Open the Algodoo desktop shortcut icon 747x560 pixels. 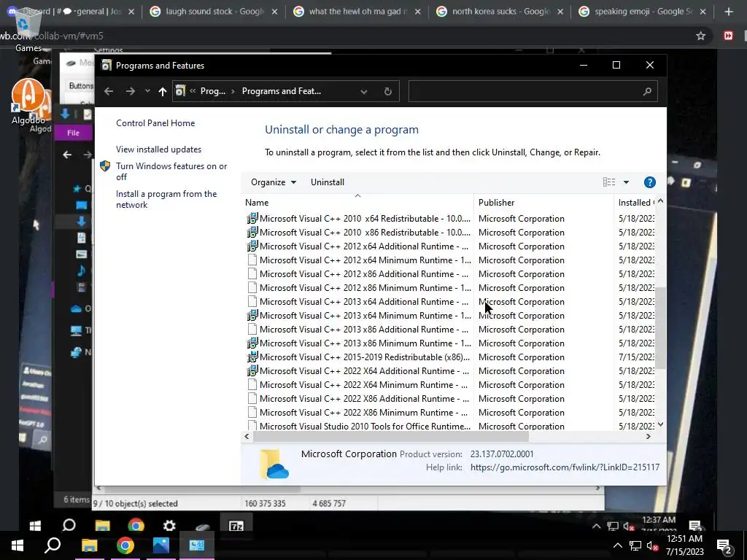point(28,101)
